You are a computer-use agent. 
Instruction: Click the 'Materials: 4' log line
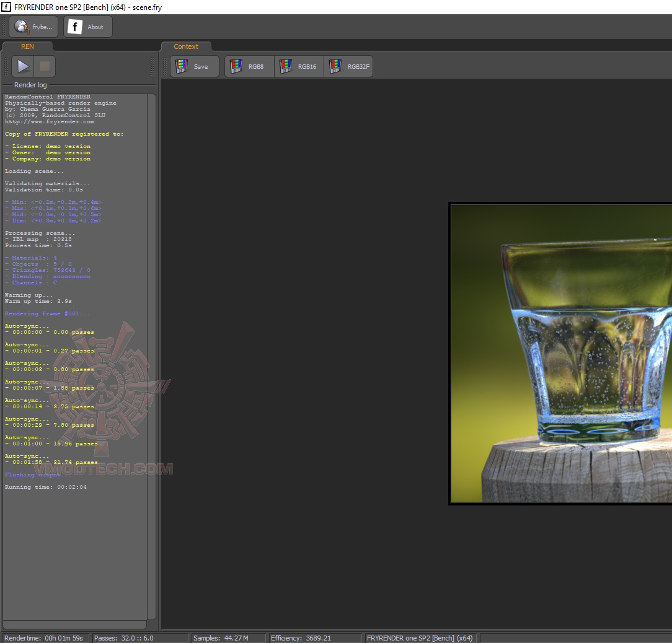pyautogui.click(x=31, y=258)
